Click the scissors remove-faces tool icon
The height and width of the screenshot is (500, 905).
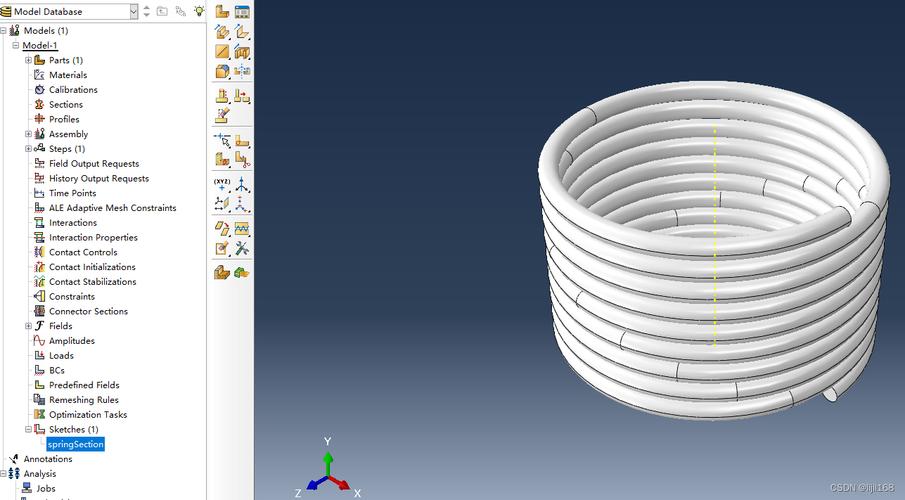click(242, 160)
